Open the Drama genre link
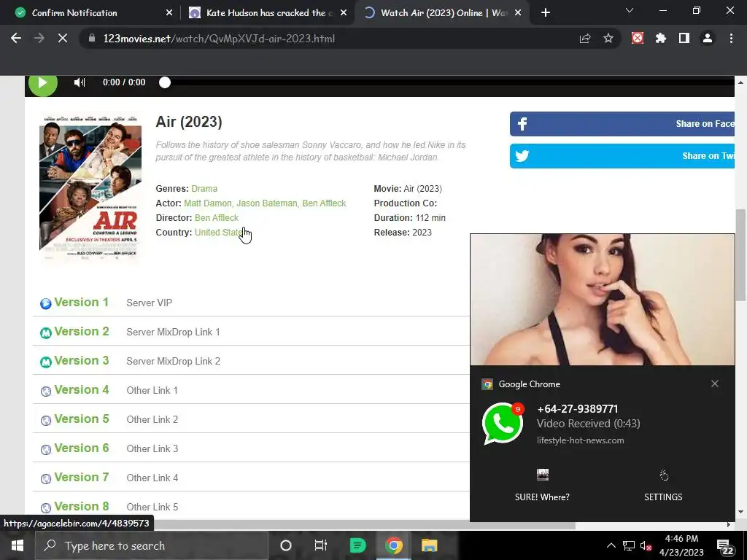 [204, 189]
